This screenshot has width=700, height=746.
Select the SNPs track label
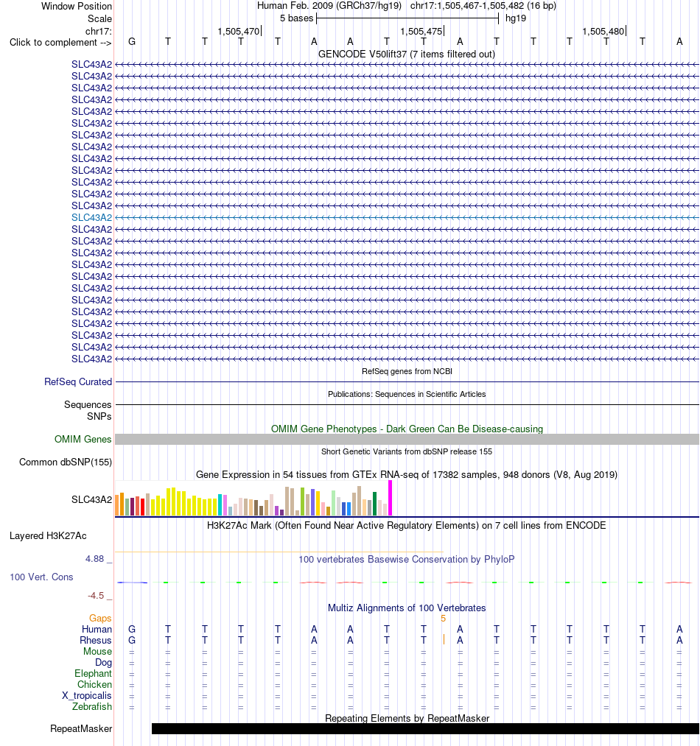[x=99, y=416]
